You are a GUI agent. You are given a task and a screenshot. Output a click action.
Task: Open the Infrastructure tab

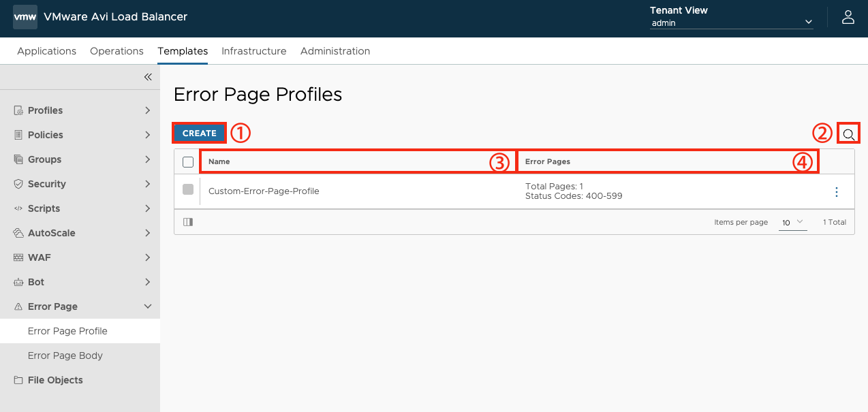254,51
